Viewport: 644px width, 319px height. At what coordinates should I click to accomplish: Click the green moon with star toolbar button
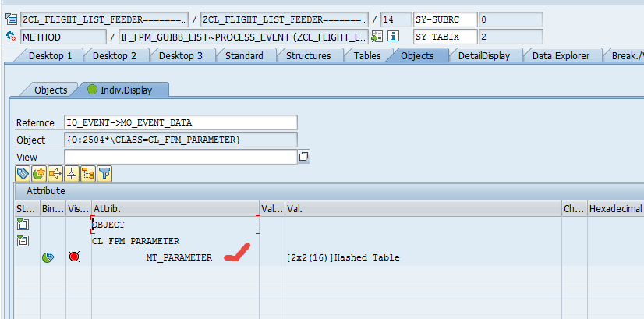click(x=39, y=174)
